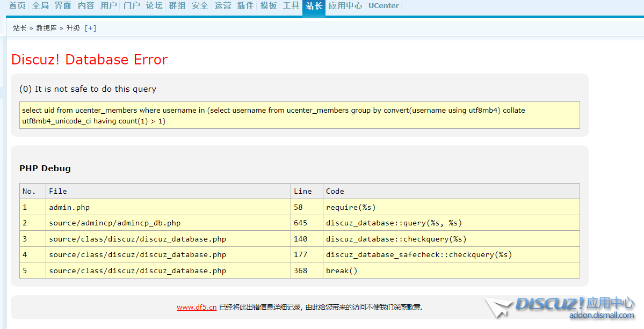Expand the breadcrumb with the [+] control

click(90, 28)
